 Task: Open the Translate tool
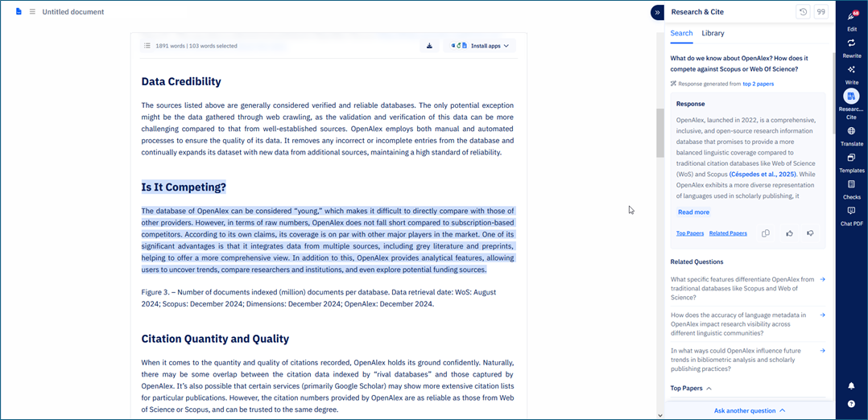tap(852, 136)
